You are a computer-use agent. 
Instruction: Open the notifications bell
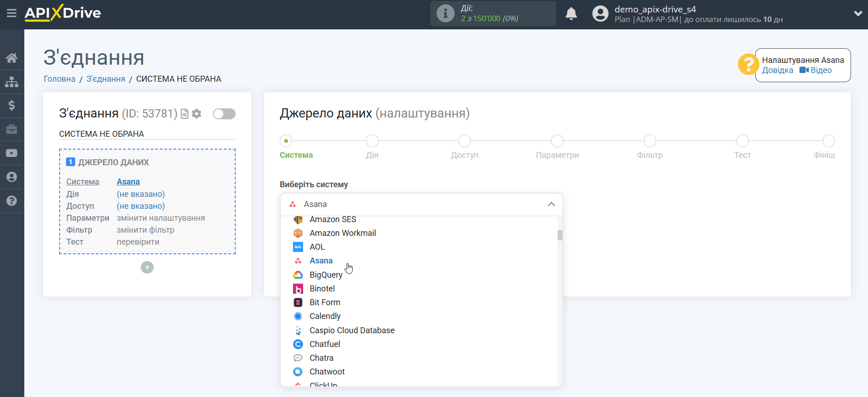point(571,13)
